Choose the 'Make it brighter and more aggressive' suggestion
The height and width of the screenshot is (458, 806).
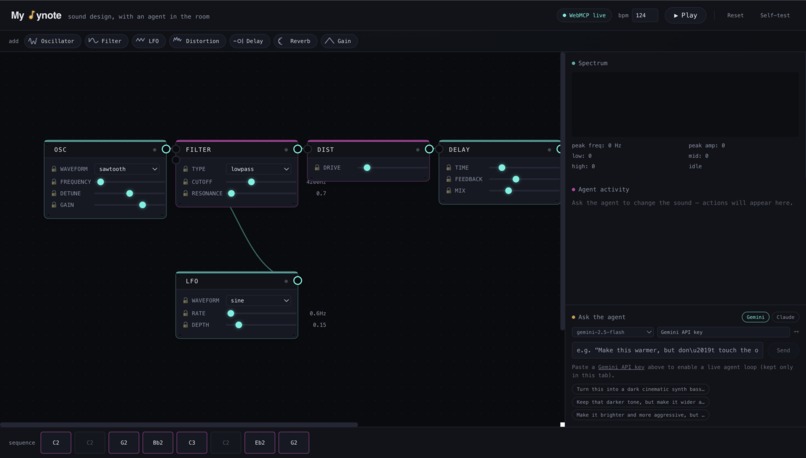640,415
